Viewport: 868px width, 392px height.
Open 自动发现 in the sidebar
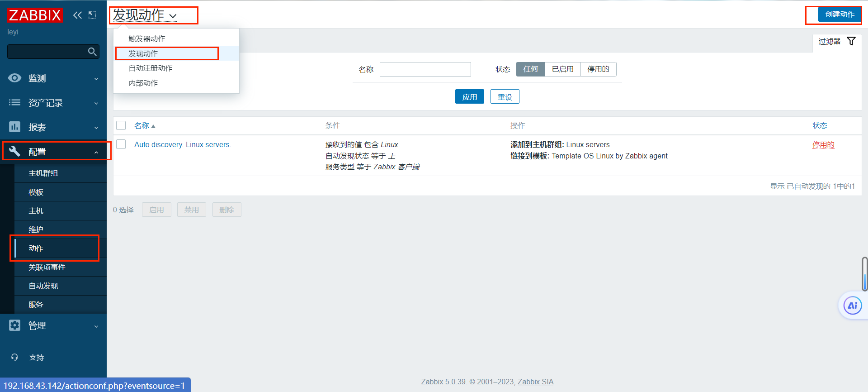pyautogui.click(x=61, y=286)
